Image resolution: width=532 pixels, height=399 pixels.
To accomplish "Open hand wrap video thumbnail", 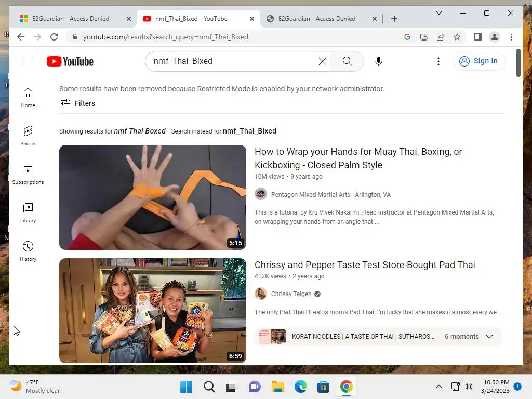I will pyautogui.click(x=153, y=197).
